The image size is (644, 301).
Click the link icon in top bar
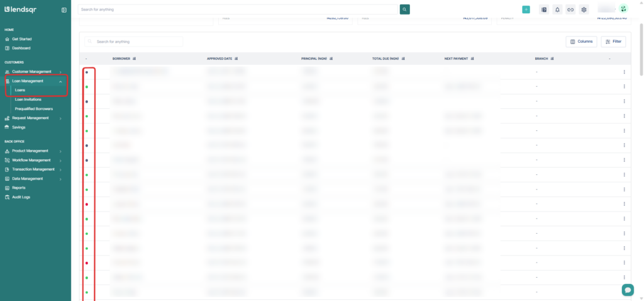pos(570,9)
